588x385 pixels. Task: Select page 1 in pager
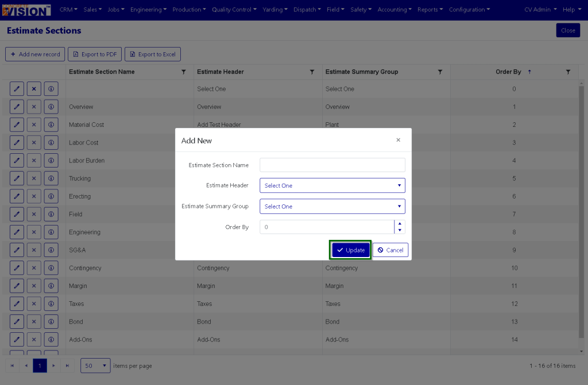pyautogui.click(x=40, y=365)
